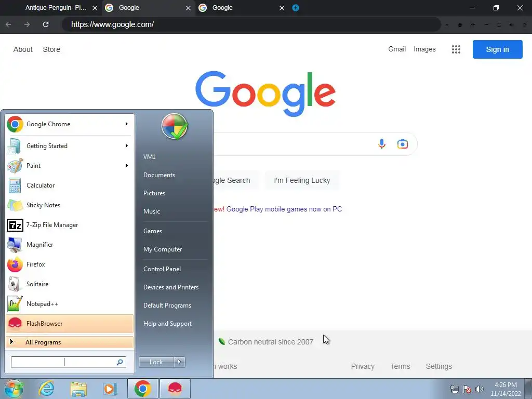Open My Computer from Start menu
The width and height of the screenshot is (532, 399).
[x=163, y=249]
